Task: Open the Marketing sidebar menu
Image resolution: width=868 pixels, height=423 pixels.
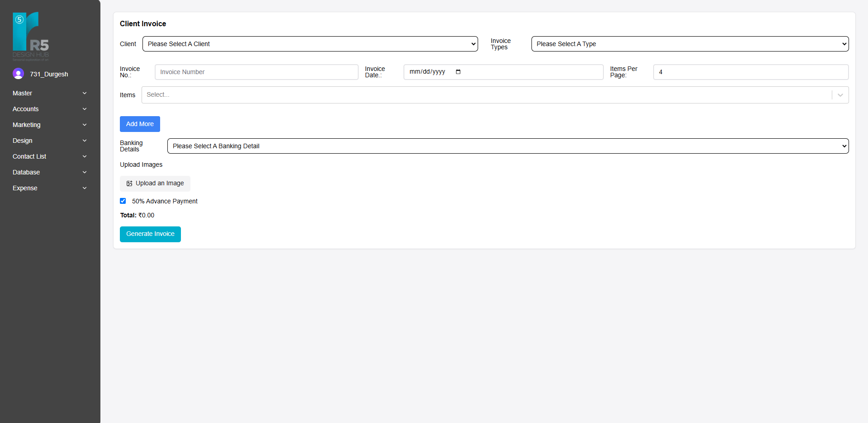Action: [27, 125]
